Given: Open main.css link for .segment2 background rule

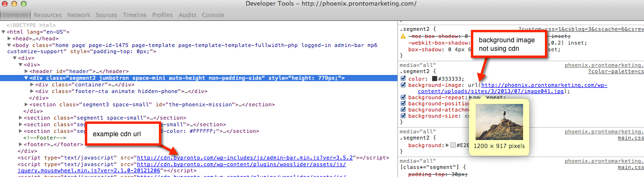Looking at the screenshot, I should pos(630,138).
